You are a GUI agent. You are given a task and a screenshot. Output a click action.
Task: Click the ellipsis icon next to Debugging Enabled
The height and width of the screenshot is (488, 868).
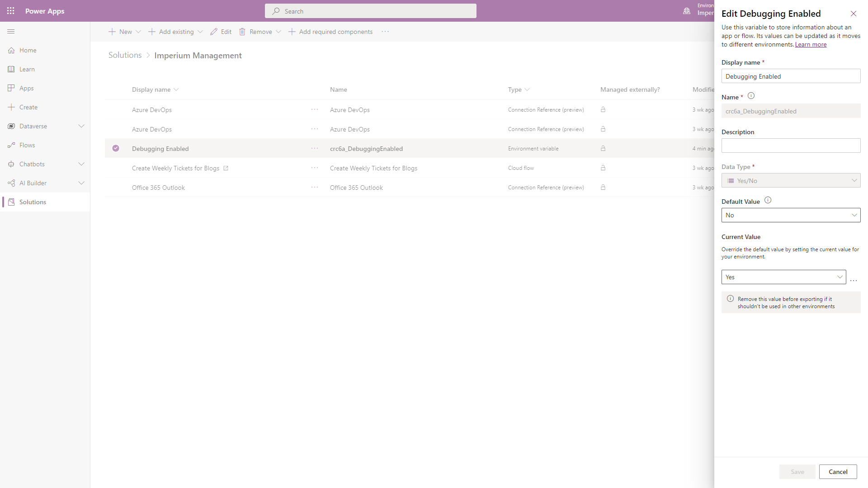pos(314,148)
